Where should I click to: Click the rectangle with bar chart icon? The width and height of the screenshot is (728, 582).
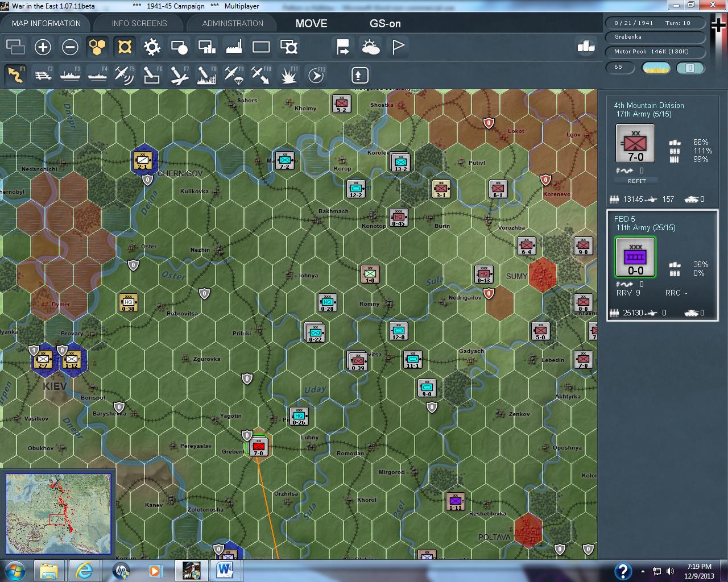pos(206,47)
